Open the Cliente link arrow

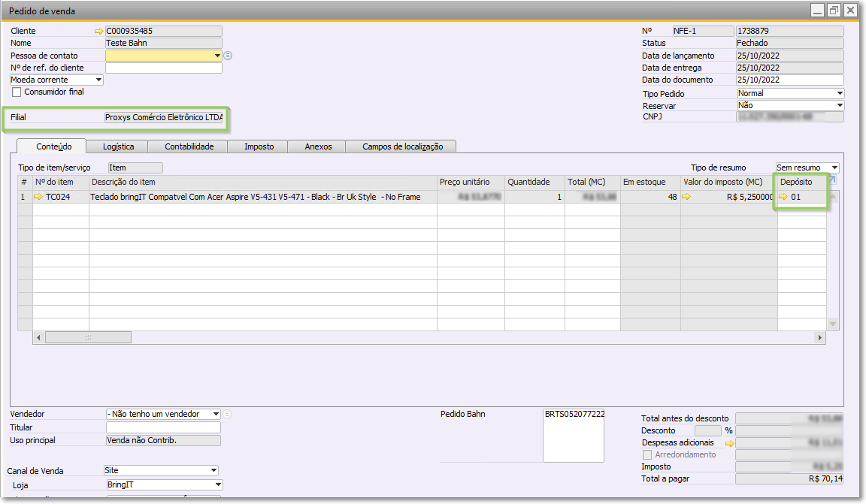point(99,32)
